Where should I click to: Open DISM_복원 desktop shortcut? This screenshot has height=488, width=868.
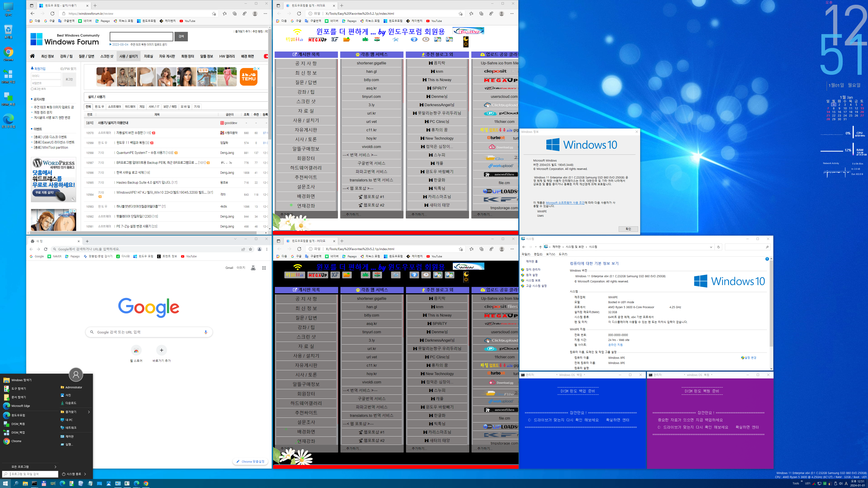click(8, 99)
